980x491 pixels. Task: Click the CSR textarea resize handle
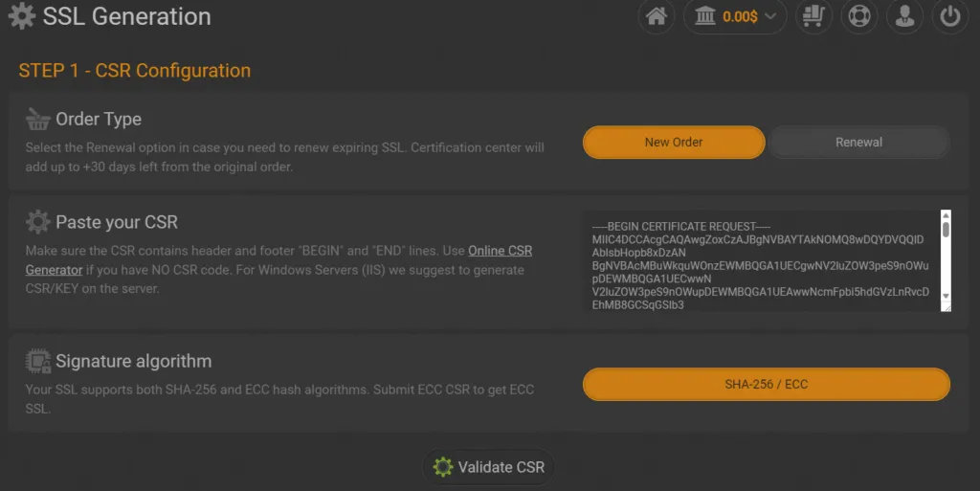coord(946,306)
